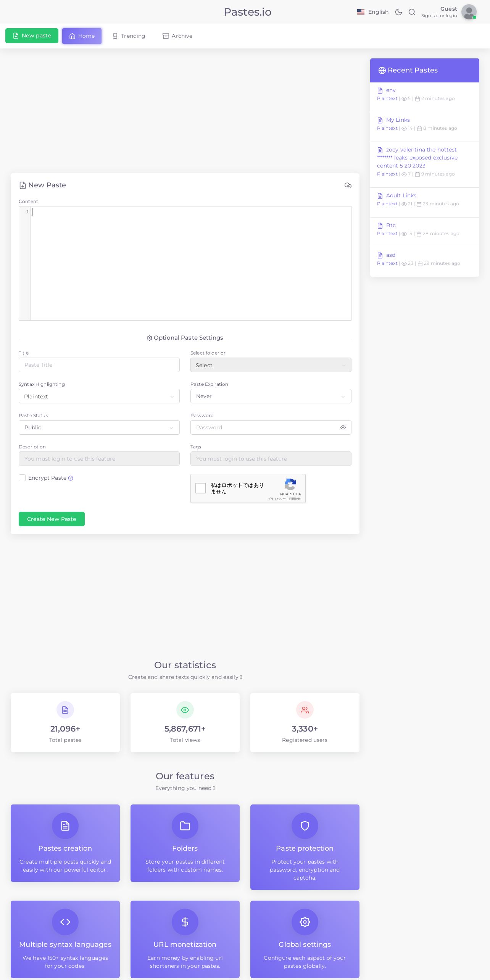Click the Multiple syntax languages code icon

(x=65, y=922)
